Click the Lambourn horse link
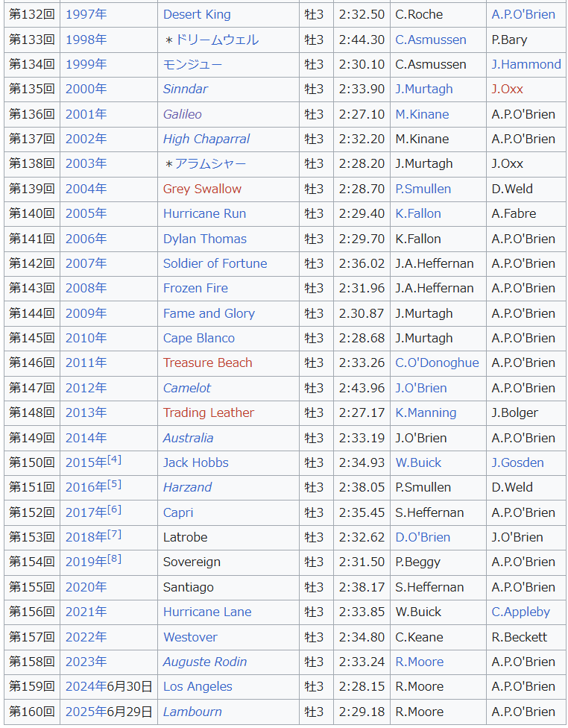The height and width of the screenshot is (728, 568). point(192,712)
